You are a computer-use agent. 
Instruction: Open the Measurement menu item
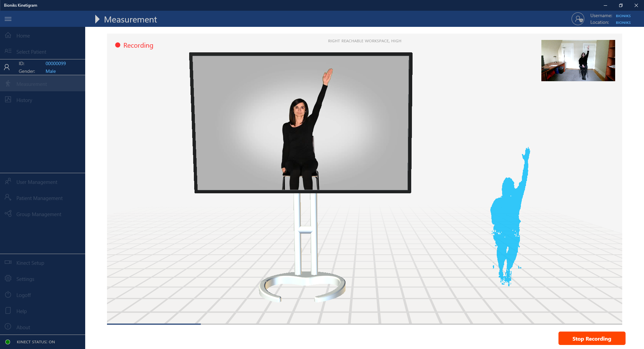point(32,84)
